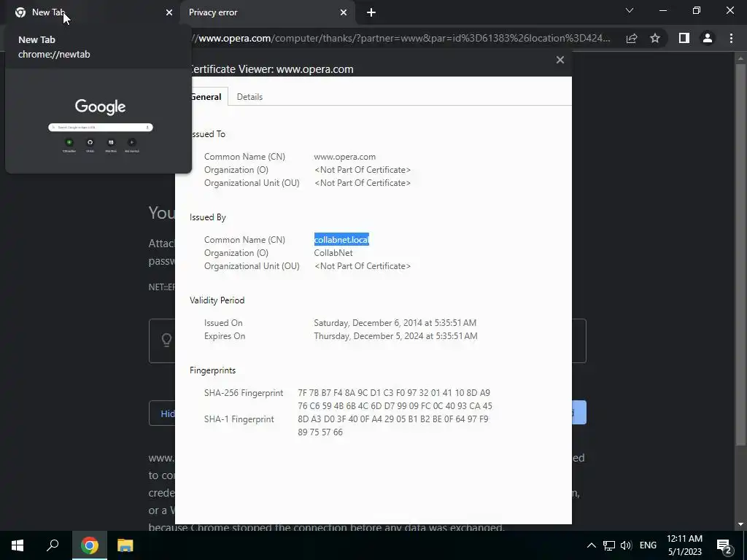Toggle the Chrome side panel icon
This screenshot has height=560, width=747.
tap(684, 38)
